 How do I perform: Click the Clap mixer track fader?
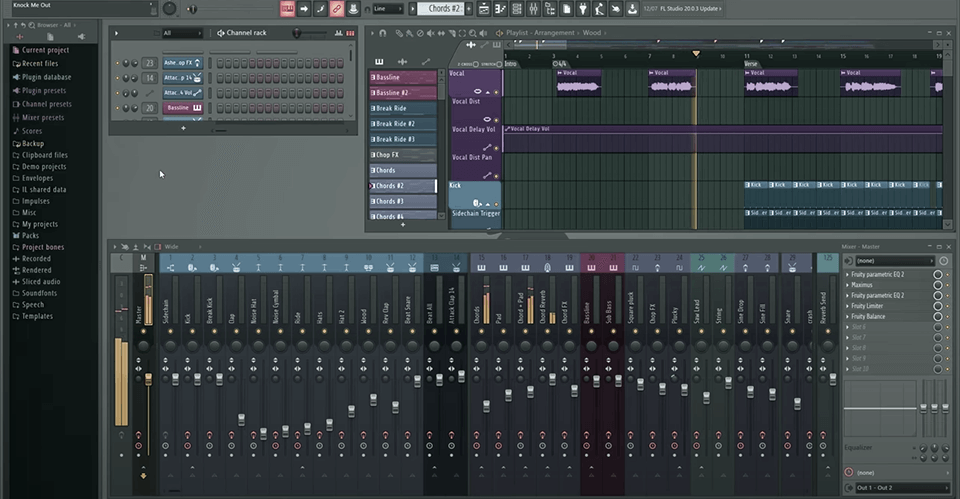pyautogui.click(x=241, y=419)
